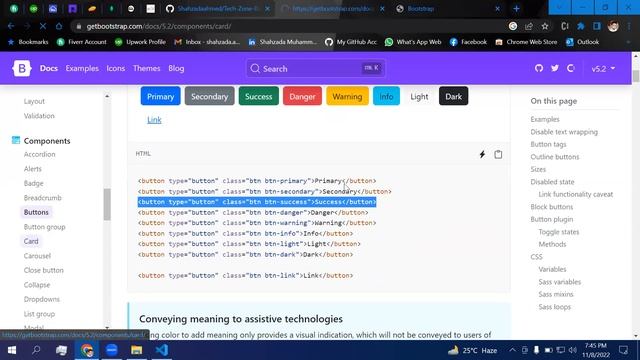Open Dropdowns in the sidebar
The width and height of the screenshot is (640, 360).
42,299
